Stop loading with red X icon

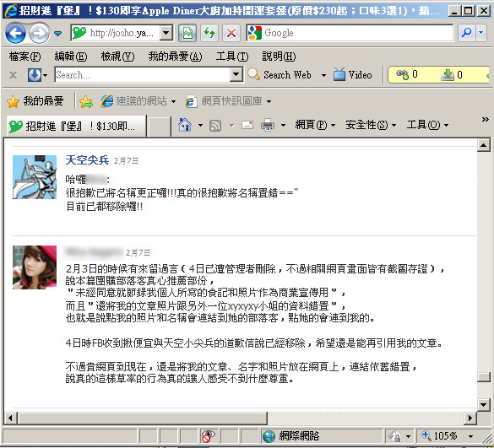pos(231,33)
